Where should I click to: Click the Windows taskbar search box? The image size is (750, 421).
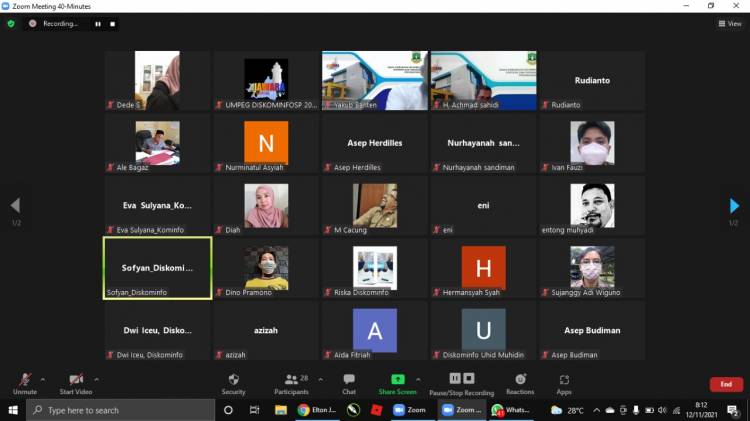click(120, 410)
